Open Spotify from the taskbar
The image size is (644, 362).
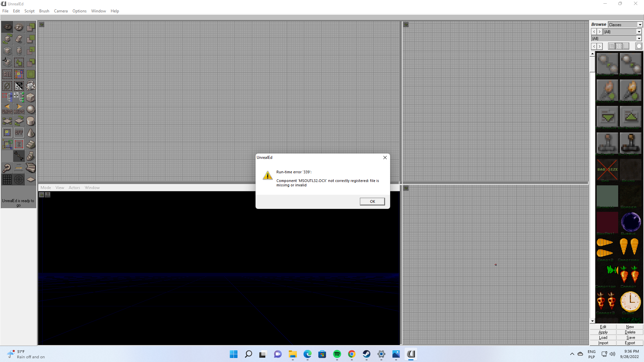tap(337, 354)
